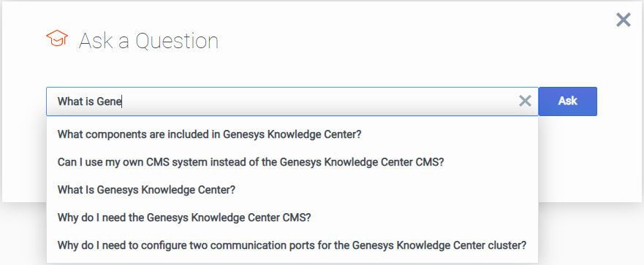Open the suggestion about the Knowledge Center cluster
Viewport: 644px width, 265px height.
pos(292,246)
